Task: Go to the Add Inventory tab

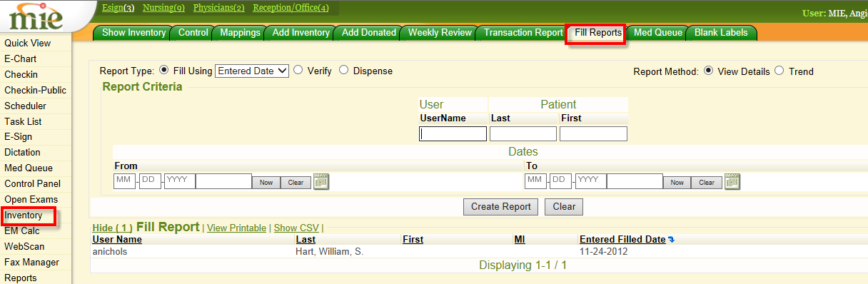Action: click(x=301, y=33)
